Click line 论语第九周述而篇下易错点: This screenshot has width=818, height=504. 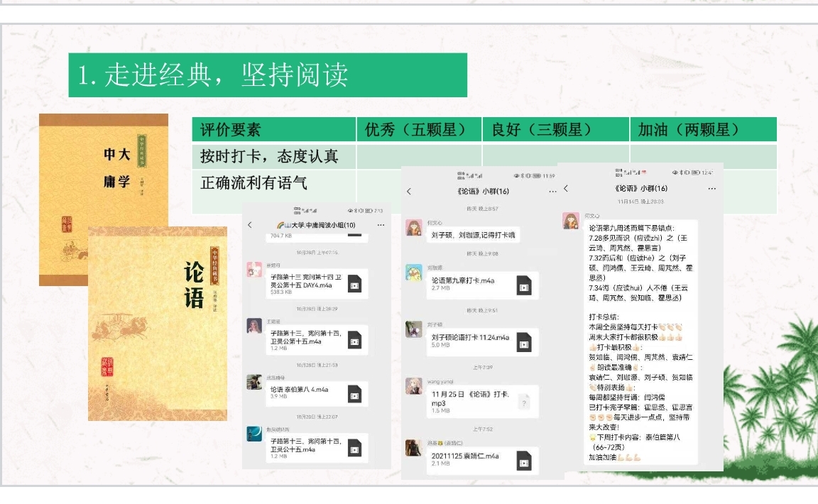tap(632, 228)
